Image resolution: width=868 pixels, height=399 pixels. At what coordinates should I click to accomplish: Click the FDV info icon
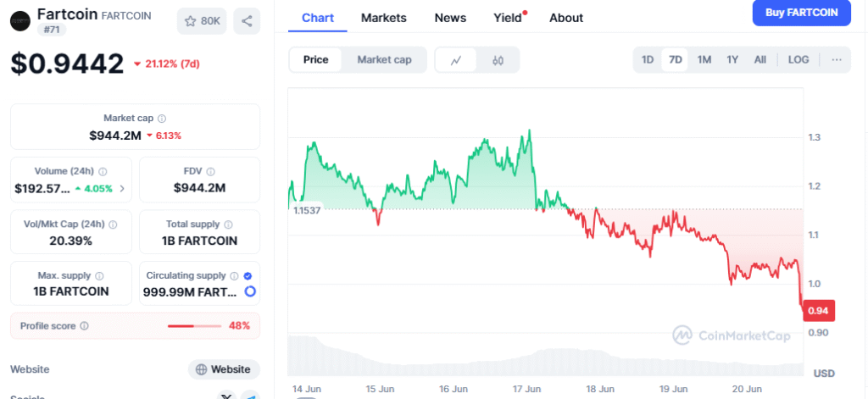click(210, 172)
